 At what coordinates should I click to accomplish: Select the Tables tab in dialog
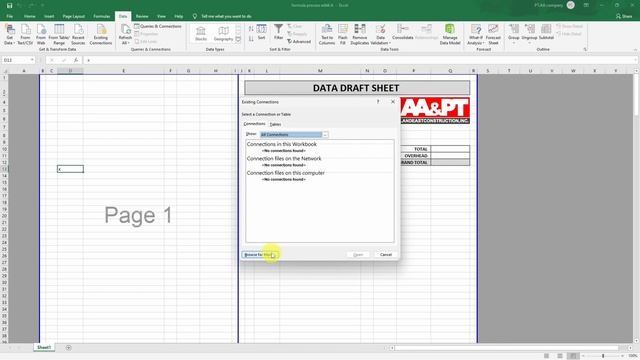tap(276, 124)
